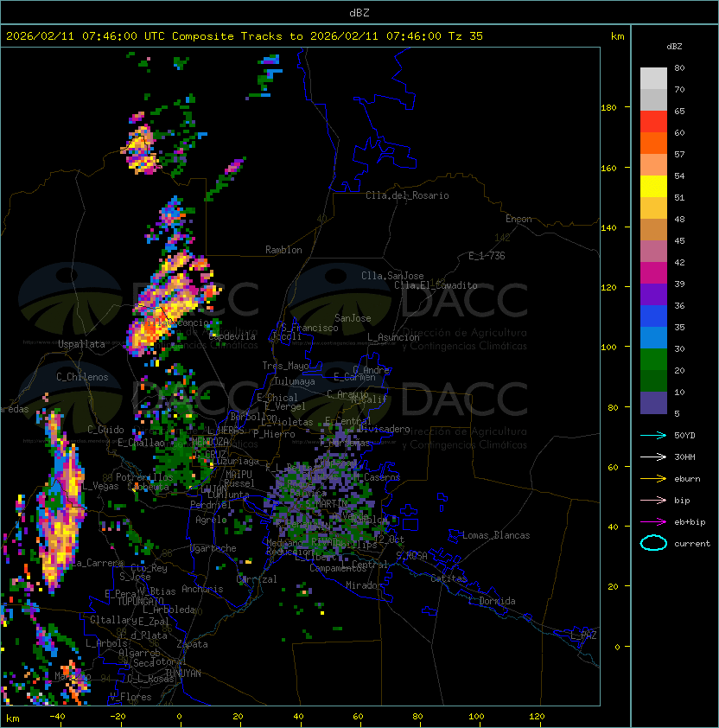Click the 'Clla.El_Cavadito' map label
This screenshot has width=719, height=728.
click(436, 285)
